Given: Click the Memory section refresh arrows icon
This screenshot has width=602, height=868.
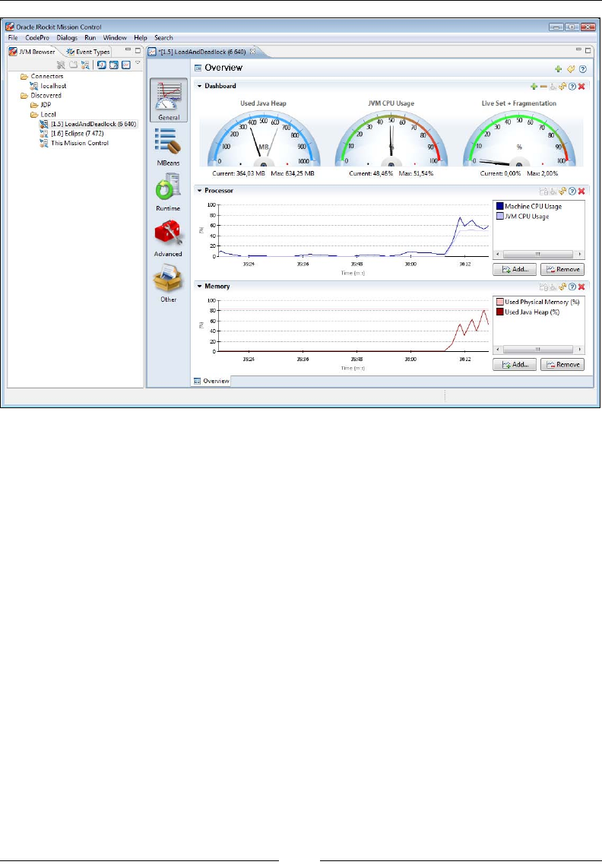Looking at the screenshot, I should point(562,287).
